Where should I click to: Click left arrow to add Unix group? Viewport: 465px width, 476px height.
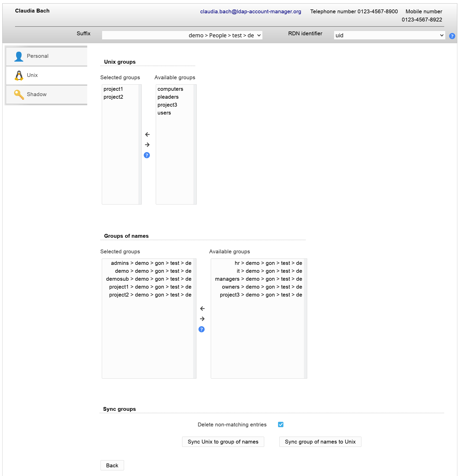pos(147,134)
